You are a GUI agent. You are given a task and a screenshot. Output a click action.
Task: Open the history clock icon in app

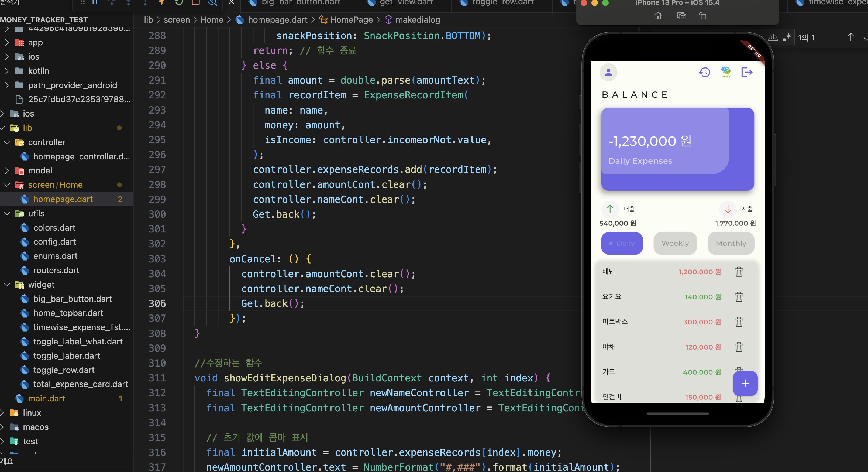point(704,72)
